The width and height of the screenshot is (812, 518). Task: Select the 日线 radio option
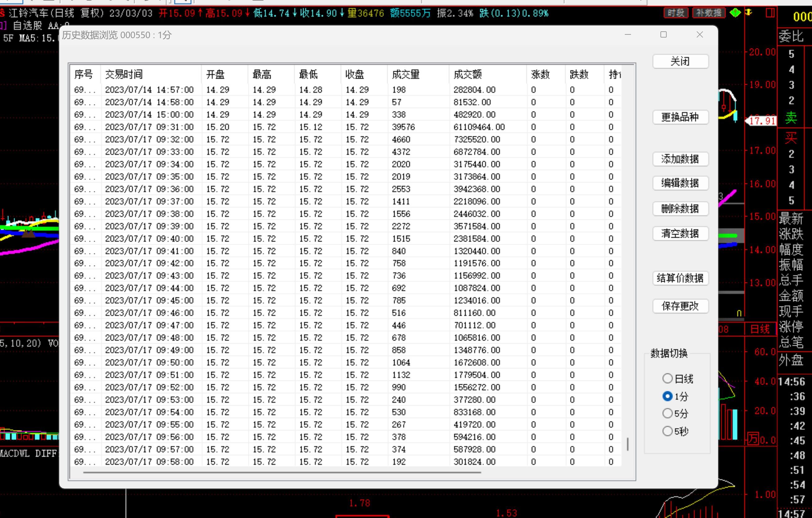[667, 378]
